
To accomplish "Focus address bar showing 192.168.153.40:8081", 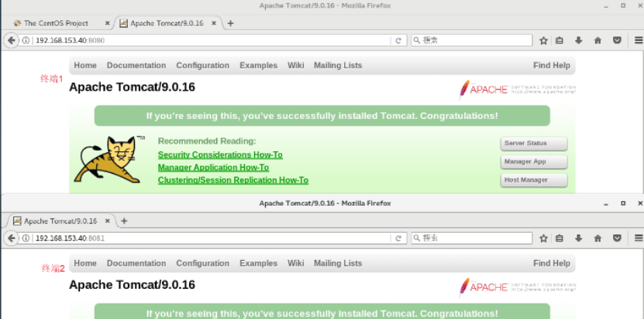I will click(x=212, y=238).
